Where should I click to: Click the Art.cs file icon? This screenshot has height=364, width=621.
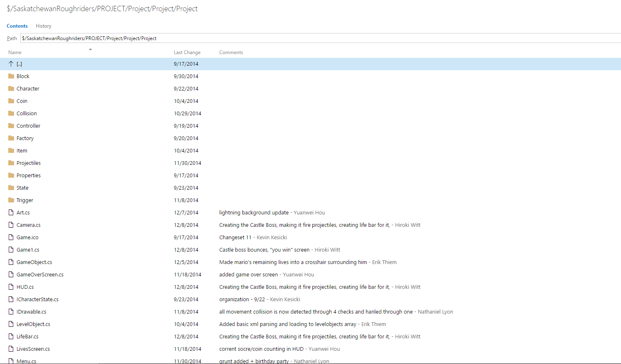coord(11,212)
